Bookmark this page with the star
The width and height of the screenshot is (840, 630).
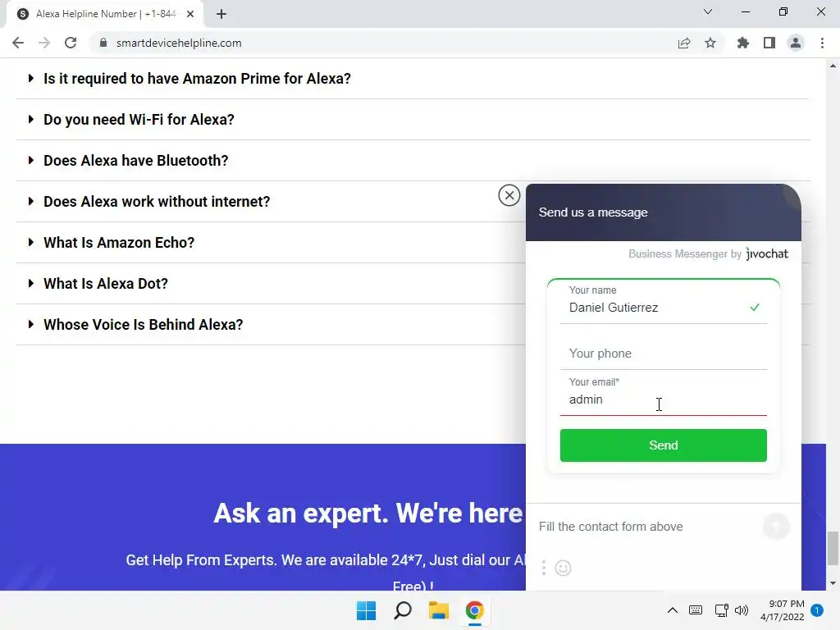pyautogui.click(x=710, y=43)
